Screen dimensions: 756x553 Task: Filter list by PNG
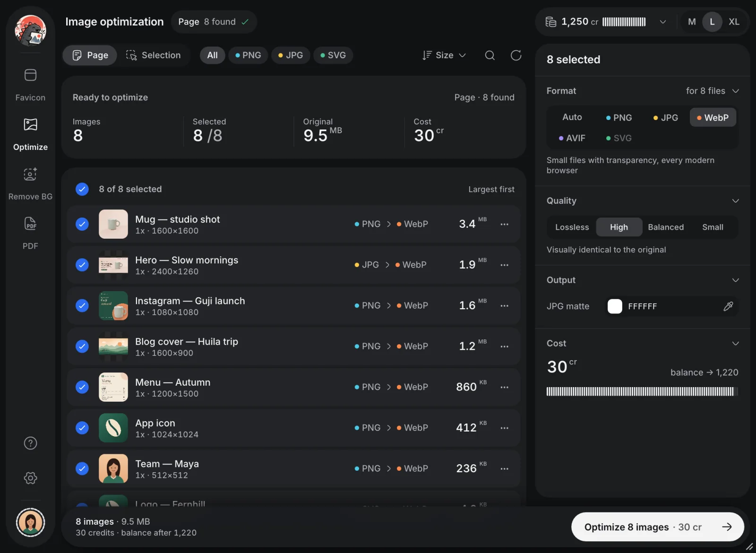(x=248, y=55)
